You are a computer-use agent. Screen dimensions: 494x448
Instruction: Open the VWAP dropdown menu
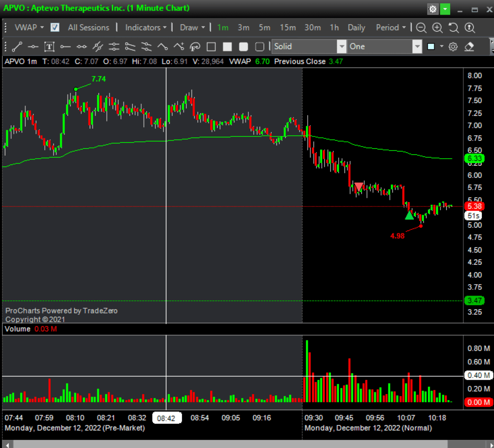tap(29, 27)
